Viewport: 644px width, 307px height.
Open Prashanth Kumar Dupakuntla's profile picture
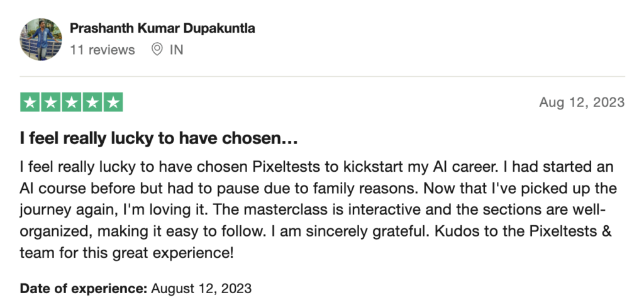tap(41, 39)
